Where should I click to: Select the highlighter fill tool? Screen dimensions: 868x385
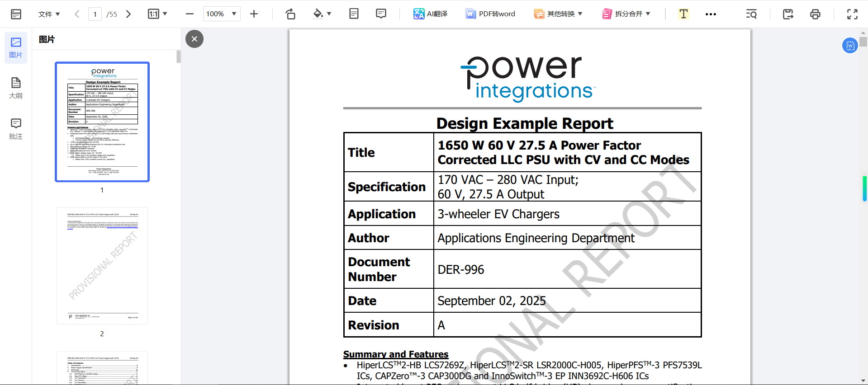pos(318,14)
